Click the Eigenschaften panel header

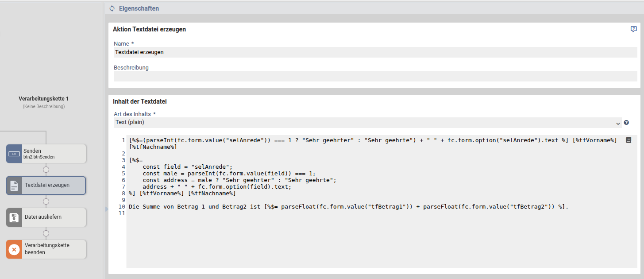(139, 8)
